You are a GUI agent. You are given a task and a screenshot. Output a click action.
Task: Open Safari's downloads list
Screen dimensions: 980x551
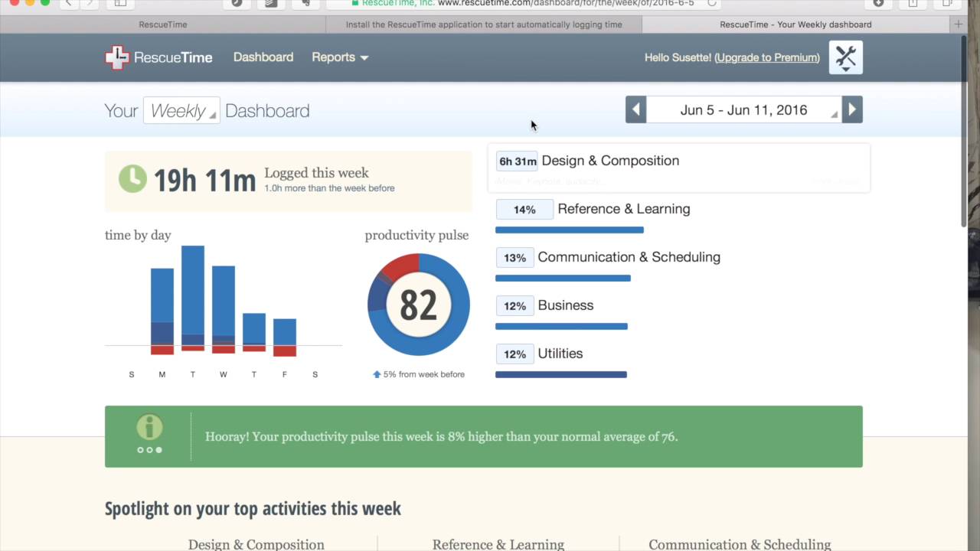pyautogui.click(x=879, y=3)
